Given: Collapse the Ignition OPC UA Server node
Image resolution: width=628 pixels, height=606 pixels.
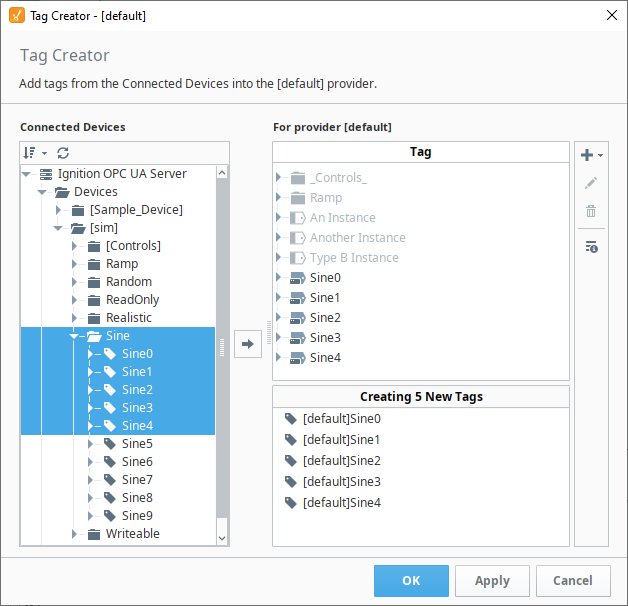Looking at the screenshot, I should pyautogui.click(x=26, y=174).
